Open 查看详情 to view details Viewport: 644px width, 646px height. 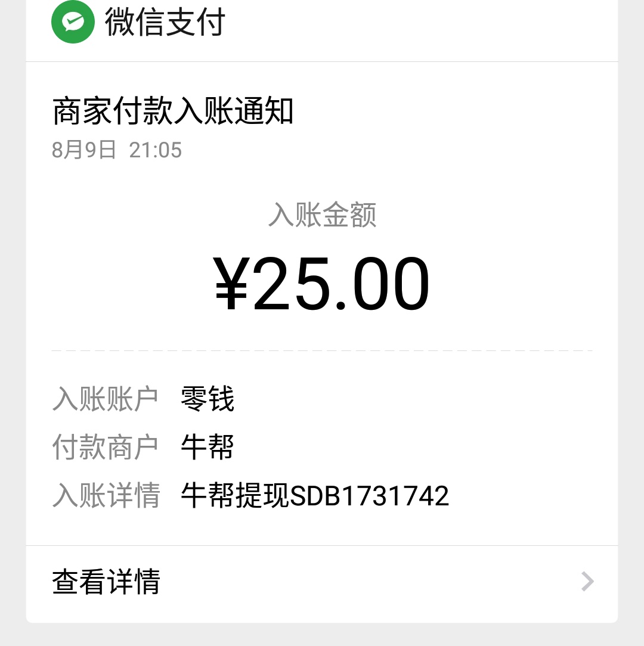pos(321,581)
